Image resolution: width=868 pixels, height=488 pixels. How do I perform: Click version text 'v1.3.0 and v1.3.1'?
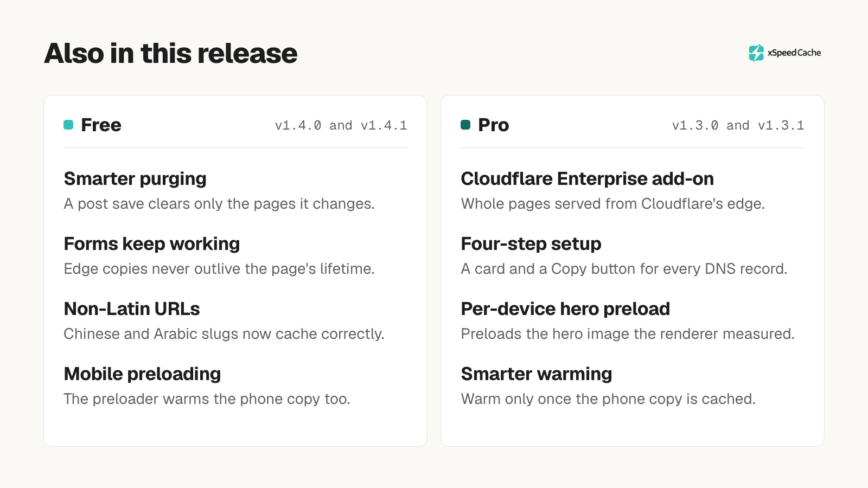738,125
